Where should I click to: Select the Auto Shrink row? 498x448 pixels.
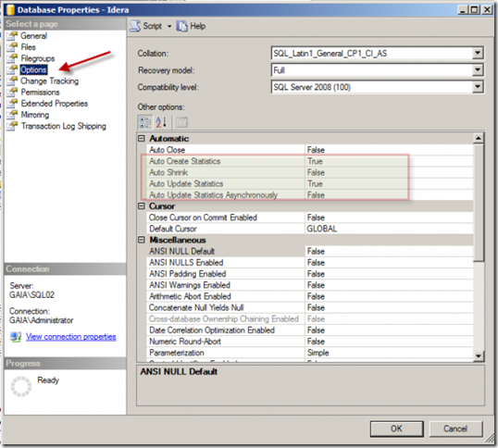[x=310, y=172]
